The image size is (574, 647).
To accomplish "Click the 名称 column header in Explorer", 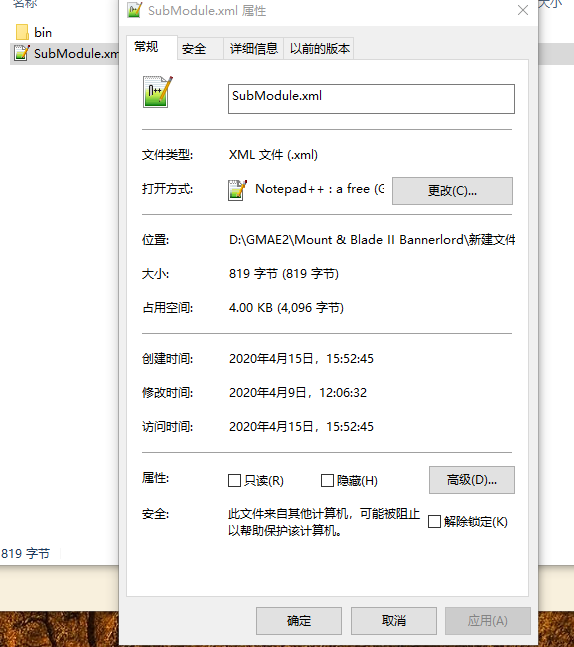I will tap(25, 4).
